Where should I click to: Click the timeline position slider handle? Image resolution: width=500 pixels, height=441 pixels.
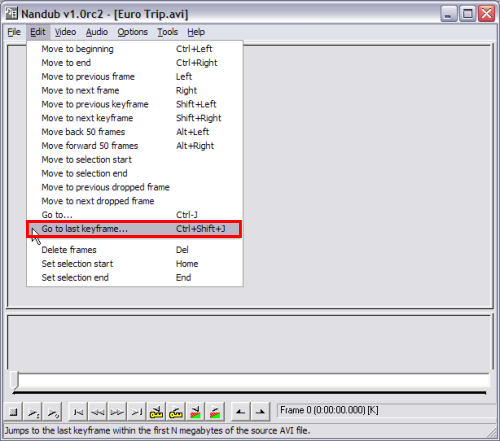(14, 380)
